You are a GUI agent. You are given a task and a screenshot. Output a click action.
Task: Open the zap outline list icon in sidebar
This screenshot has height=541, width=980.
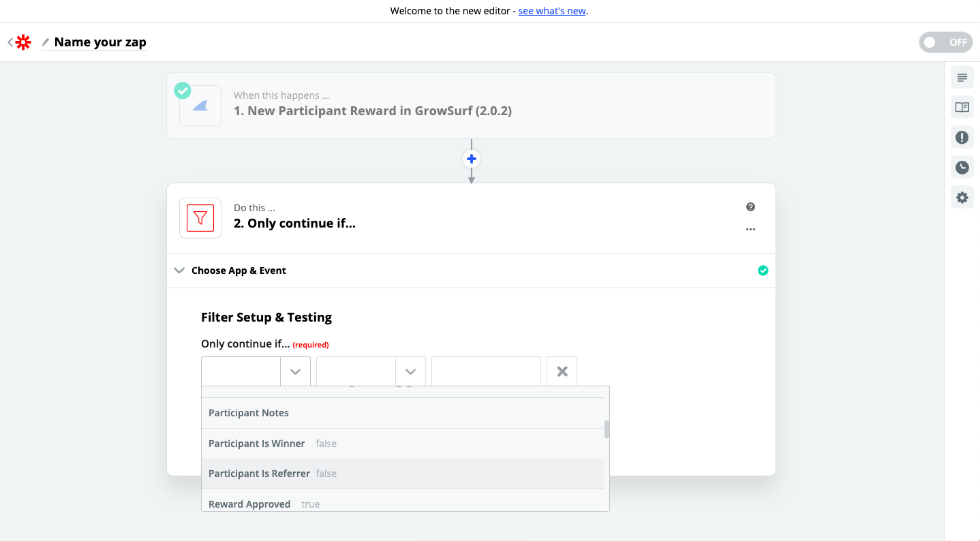962,78
